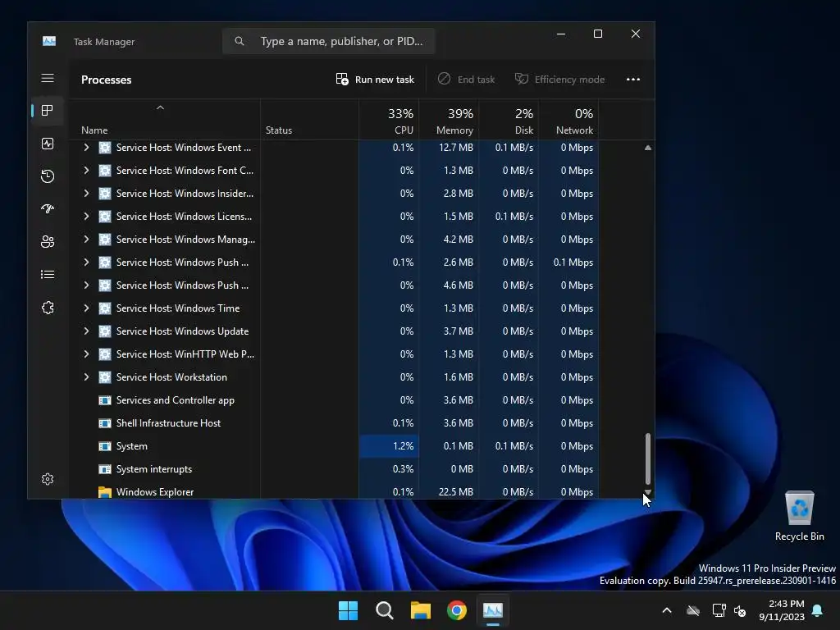Click the scrollbar down arrow
The height and width of the screenshot is (630, 840).
[648, 492]
